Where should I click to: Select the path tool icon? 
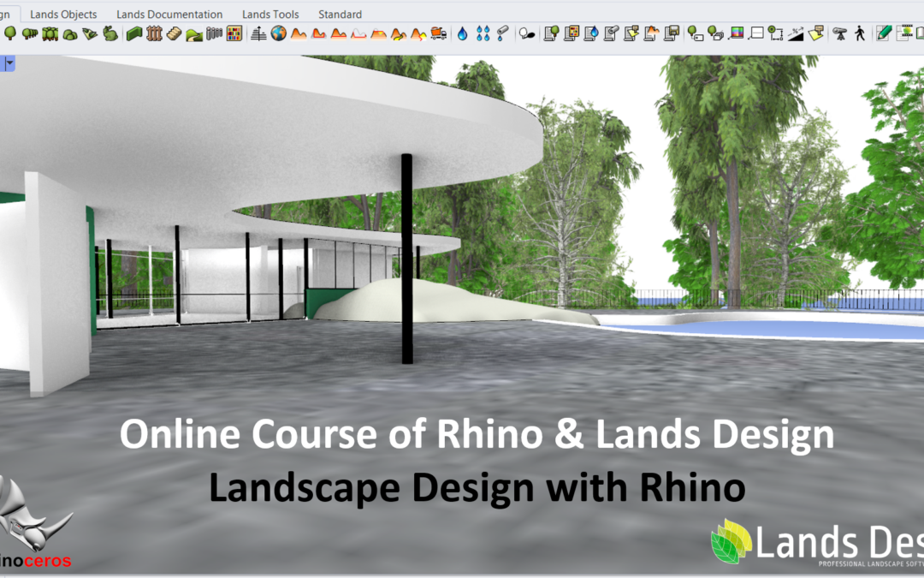pos(194,34)
